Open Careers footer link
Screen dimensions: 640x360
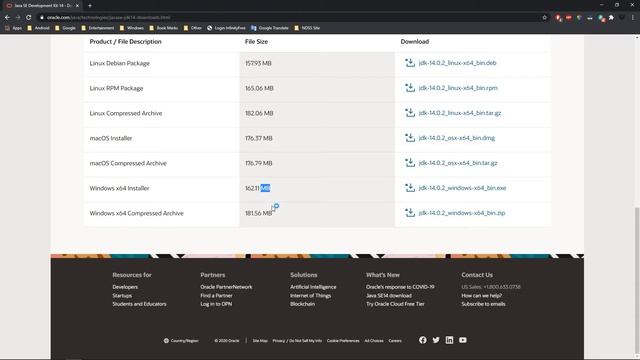395,340
